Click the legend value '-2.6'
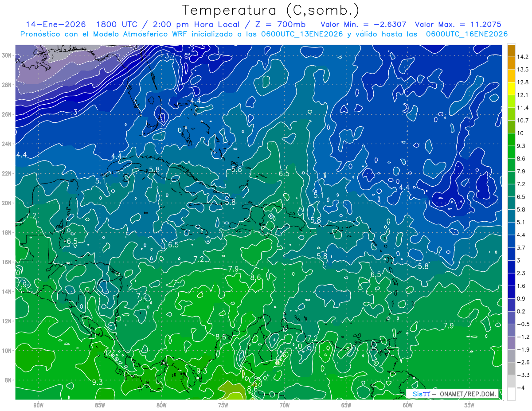The height and width of the screenshot is (411, 532). click(x=523, y=362)
